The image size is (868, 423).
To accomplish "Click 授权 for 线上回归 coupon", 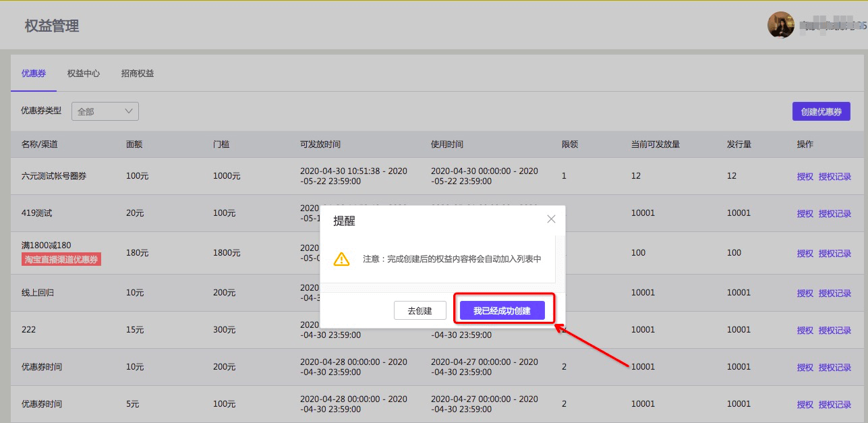I will [805, 293].
